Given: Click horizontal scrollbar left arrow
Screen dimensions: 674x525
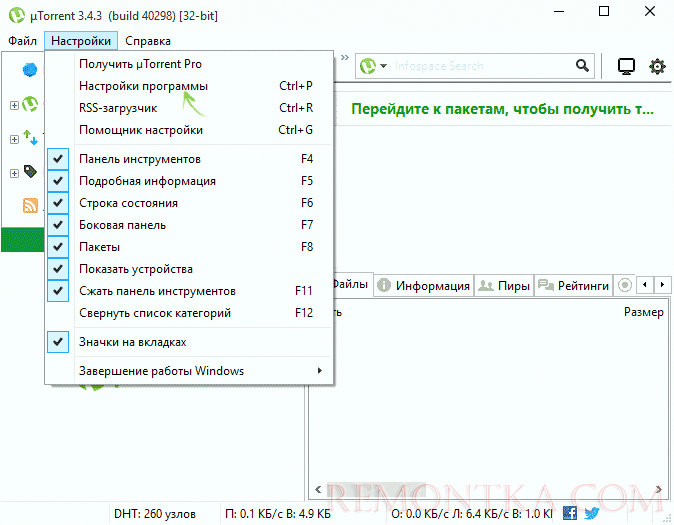Looking at the screenshot, I should tap(318, 489).
